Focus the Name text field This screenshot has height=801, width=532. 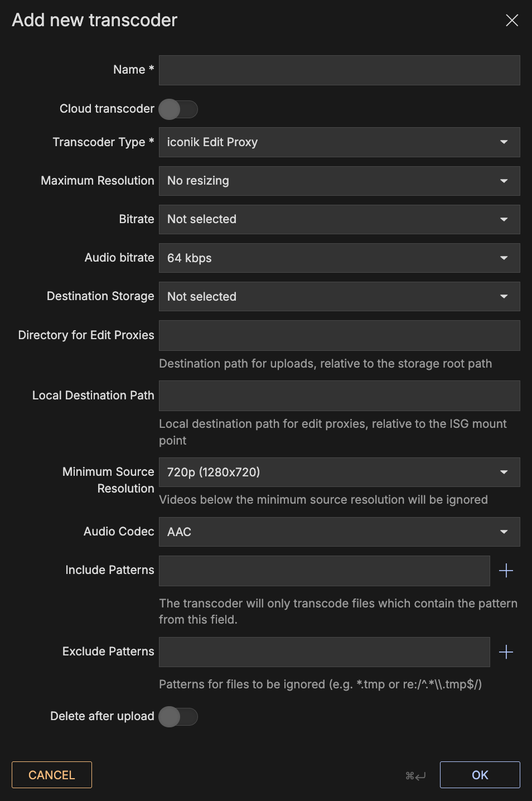point(339,70)
